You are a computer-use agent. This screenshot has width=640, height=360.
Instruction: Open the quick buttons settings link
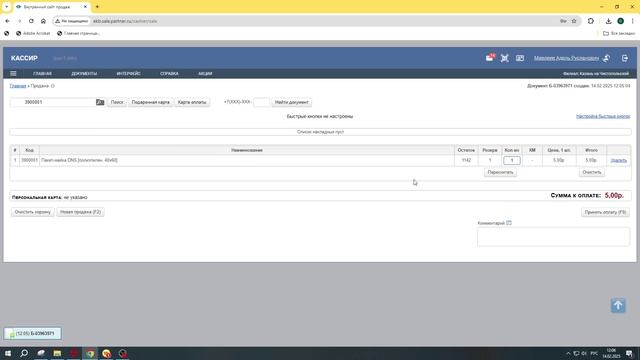coord(603,116)
